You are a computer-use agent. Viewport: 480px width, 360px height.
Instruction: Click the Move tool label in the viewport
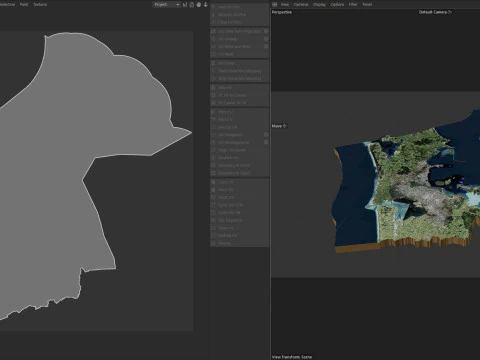(x=279, y=126)
